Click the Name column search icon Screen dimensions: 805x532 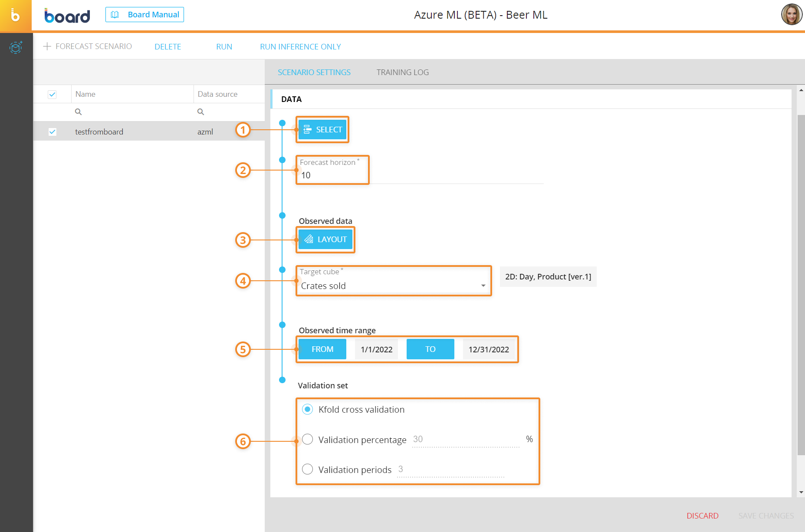coord(78,112)
